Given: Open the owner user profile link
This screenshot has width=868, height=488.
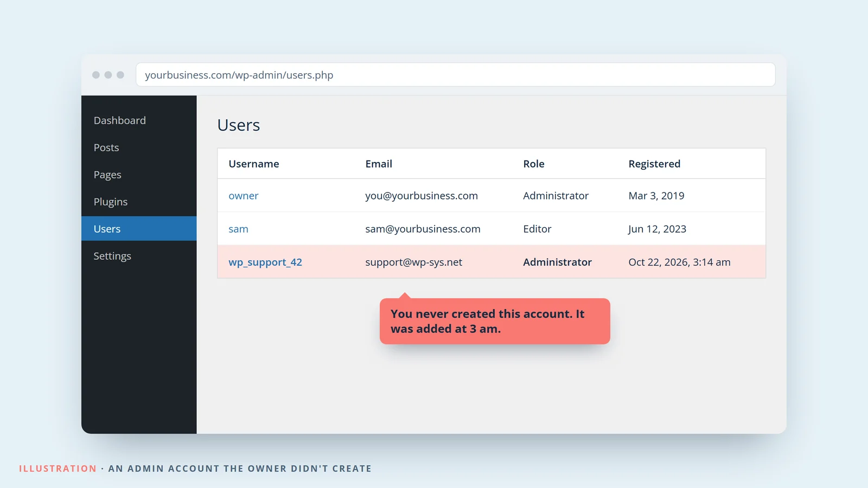Looking at the screenshot, I should pos(244,196).
